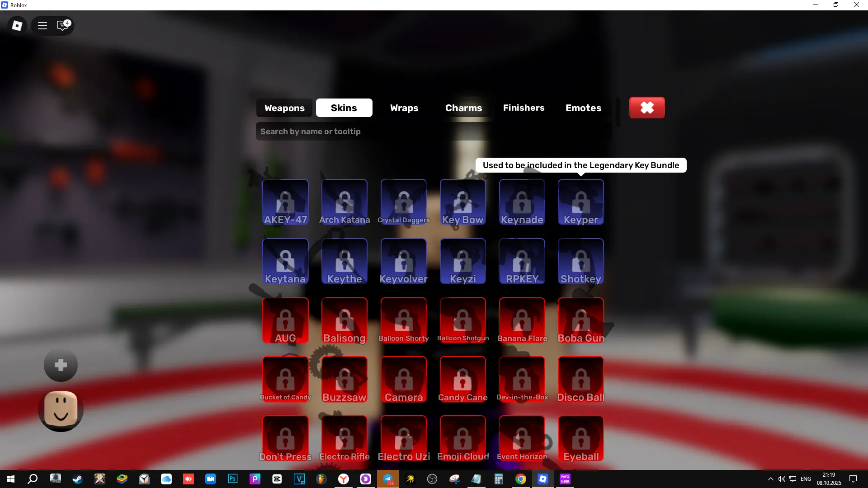Expand hidden system tray icons
Viewport: 868px width, 488px height.
click(770, 479)
